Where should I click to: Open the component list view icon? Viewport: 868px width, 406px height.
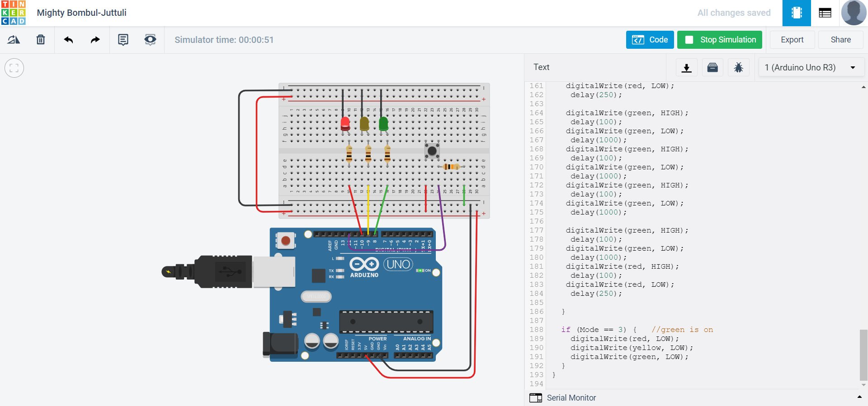(x=825, y=13)
